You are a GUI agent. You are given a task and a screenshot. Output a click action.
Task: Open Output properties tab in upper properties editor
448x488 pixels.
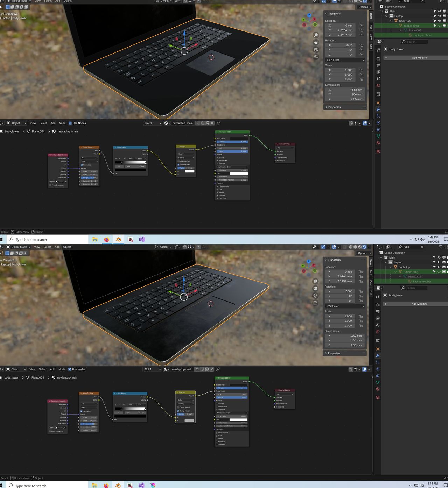378,65
